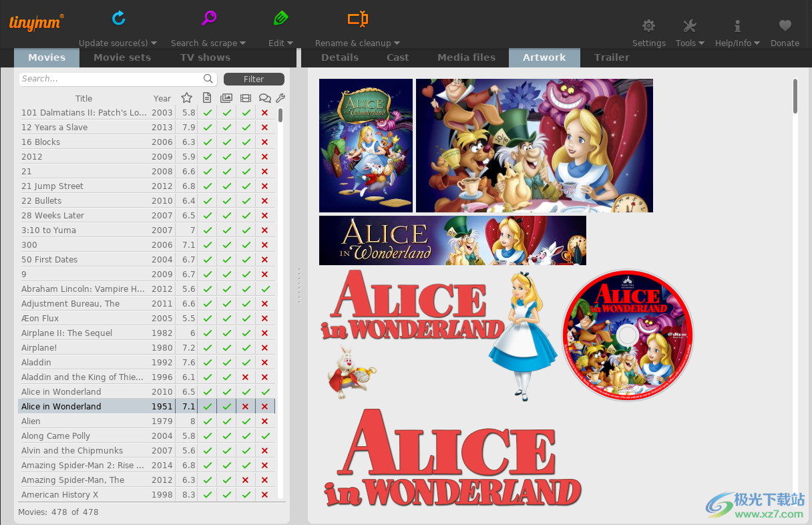
Task: Open the Alice in Wonderland poster thumbnail
Action: [x=366, y=146]
